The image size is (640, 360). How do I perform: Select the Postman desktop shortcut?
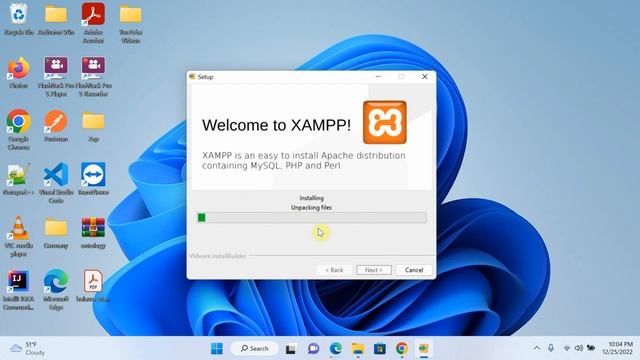click(x=56, y=126)
